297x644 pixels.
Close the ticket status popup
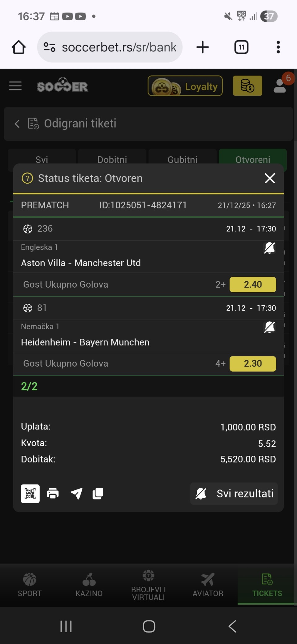270,178
